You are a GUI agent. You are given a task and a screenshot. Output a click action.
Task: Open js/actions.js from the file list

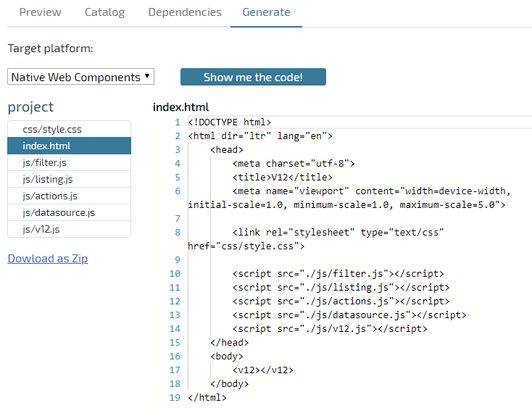tap(50, 196)
